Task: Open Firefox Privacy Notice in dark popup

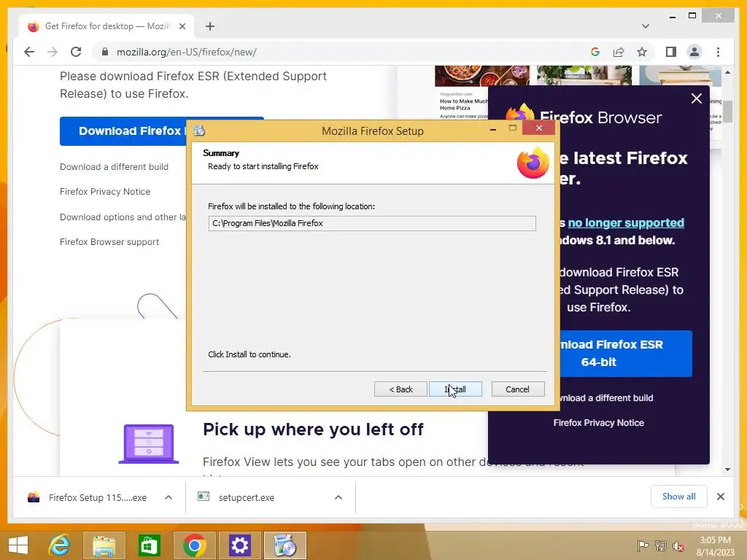Action: tap(598, 423)
